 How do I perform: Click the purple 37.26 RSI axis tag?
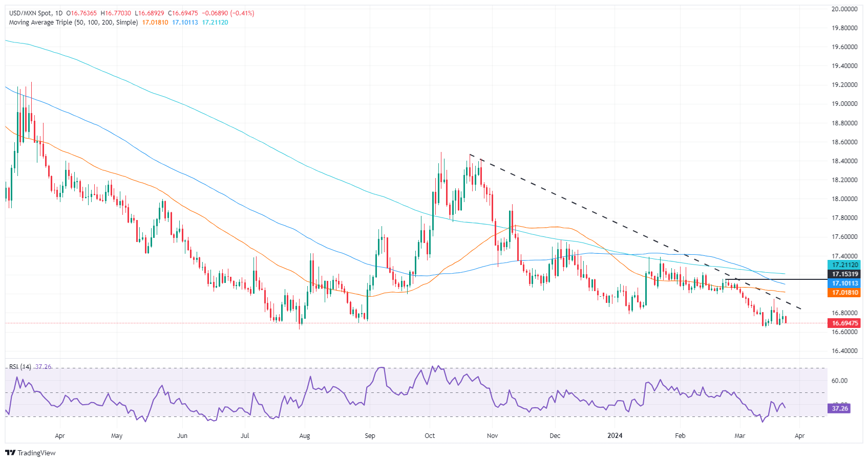(839, 408)
